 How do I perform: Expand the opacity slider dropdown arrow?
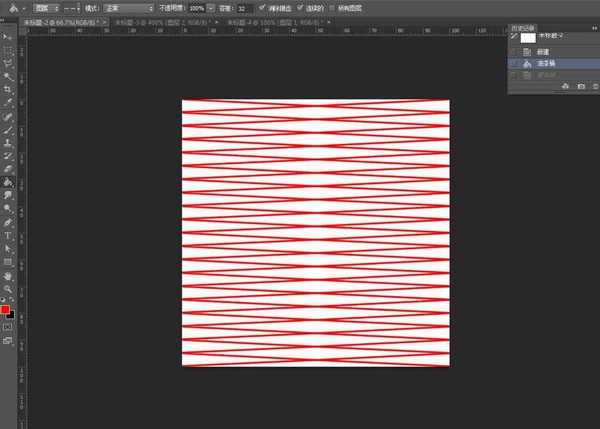coord(211,7)
